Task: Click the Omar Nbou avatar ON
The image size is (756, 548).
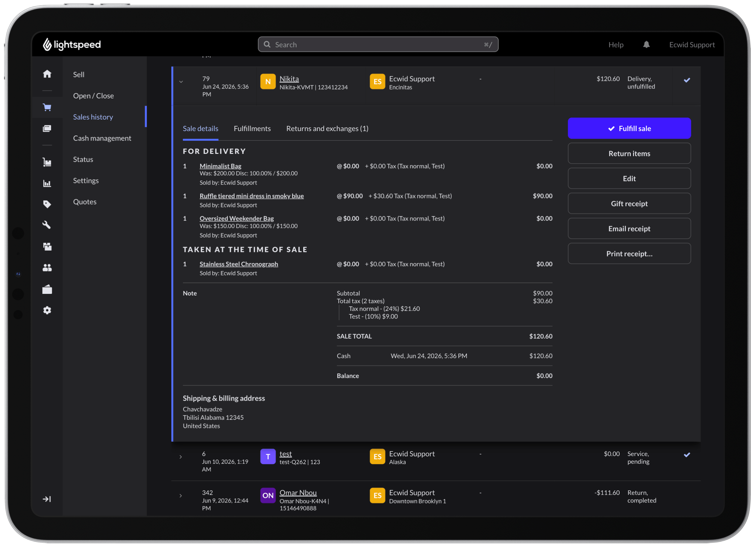Action: (268, 496)
